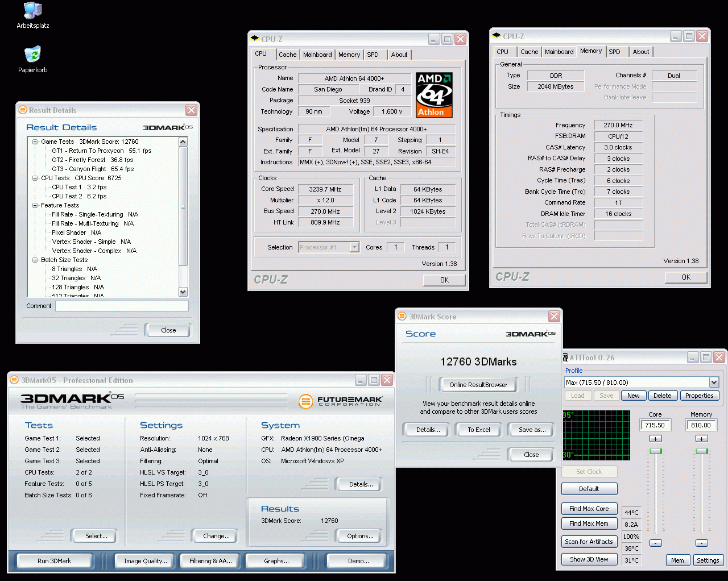Click the Core clock value field 715.50

point(655,425)
